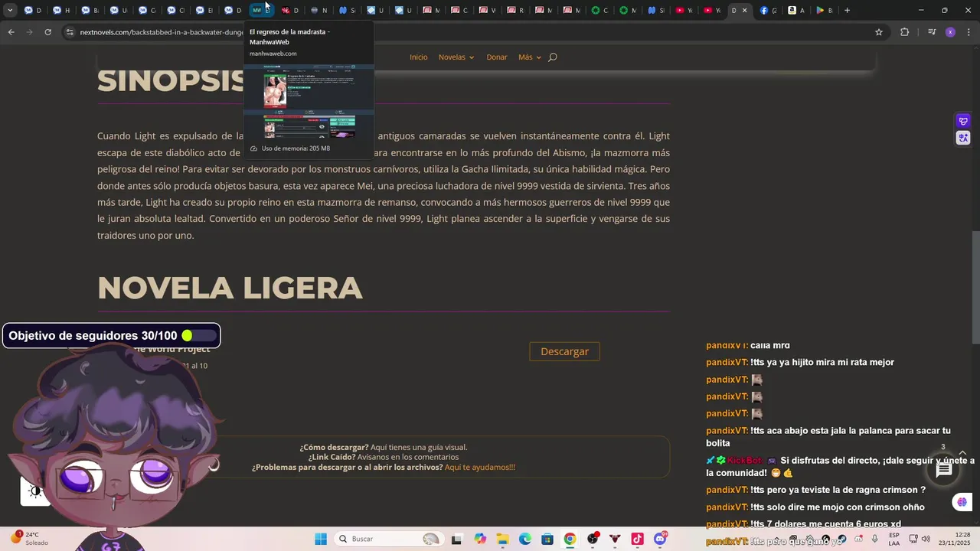Launch Copilot from the taskbar

tap(480, 539)
